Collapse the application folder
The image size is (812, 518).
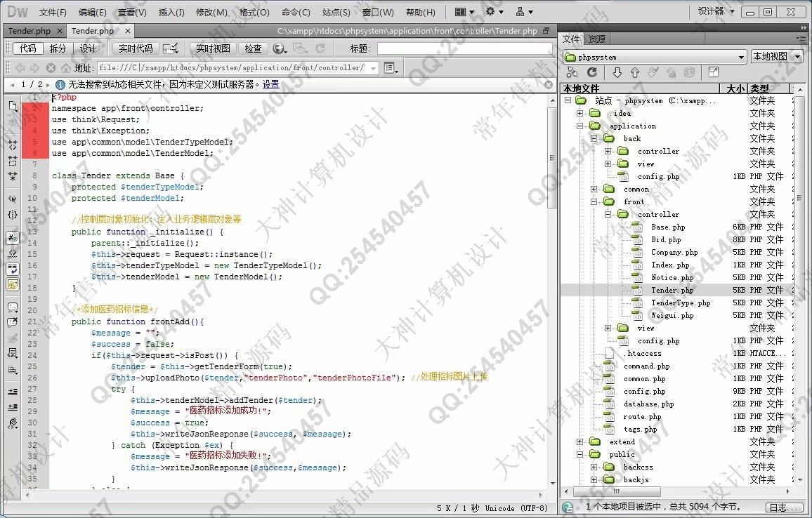click(x=580, y=126)
